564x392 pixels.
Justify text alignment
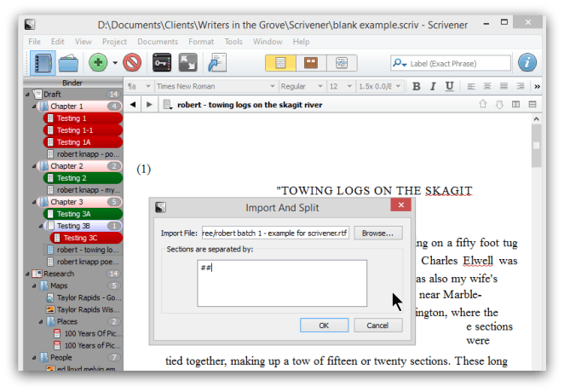click(504, 86)
